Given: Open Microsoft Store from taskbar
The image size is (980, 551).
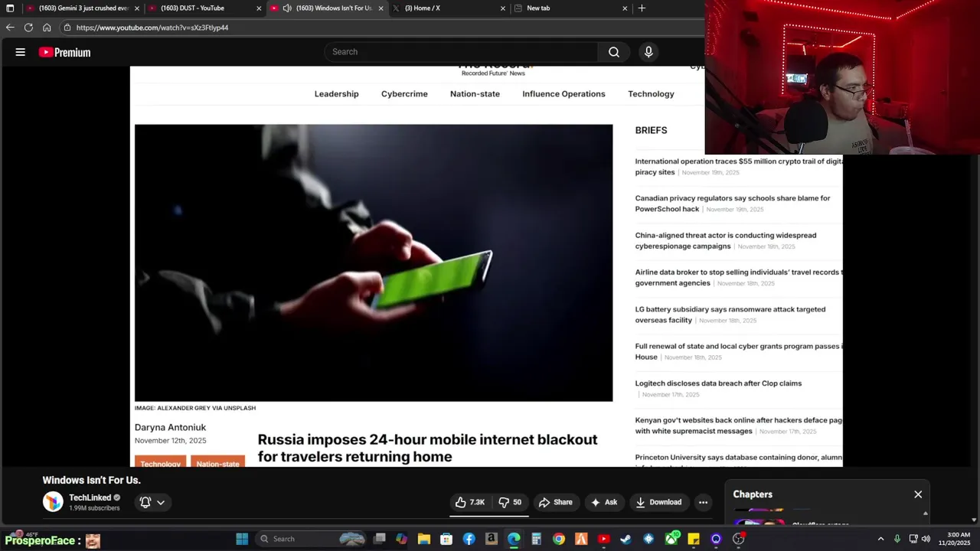Looking at the screenshot, I should [x=446, y=539].
